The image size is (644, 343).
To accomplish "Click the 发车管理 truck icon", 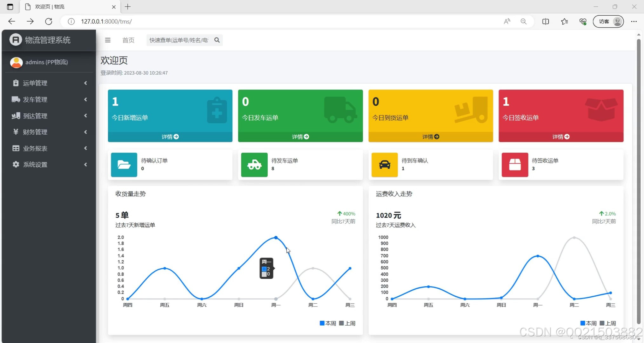I will (x=16, y=99).
